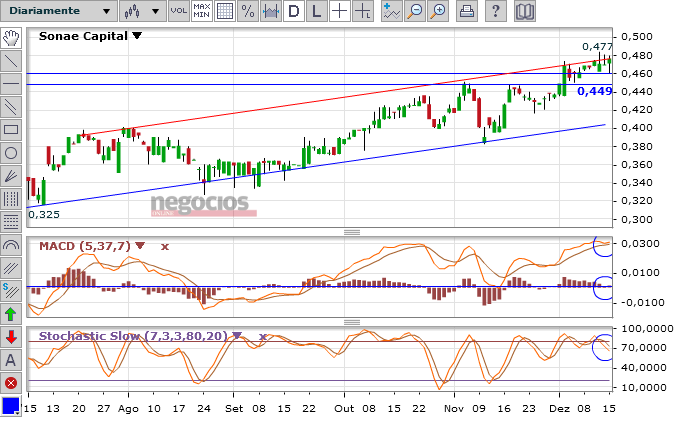Select the circle drawing tool
Image resolution: width=676 pixels, height=421 pixels.
[x=11, y=153]
